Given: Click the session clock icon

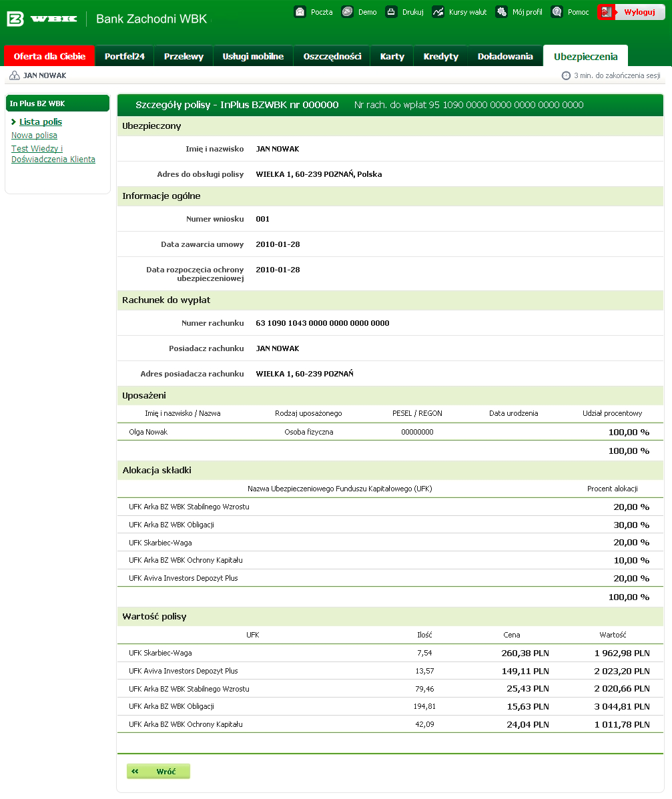Looking at the screenshot, I should point(566,75).
